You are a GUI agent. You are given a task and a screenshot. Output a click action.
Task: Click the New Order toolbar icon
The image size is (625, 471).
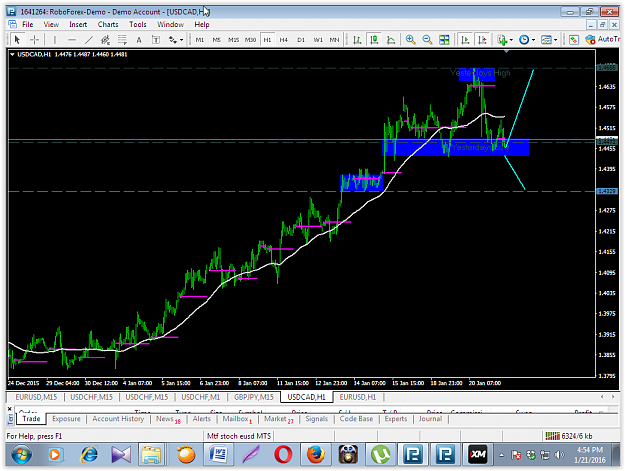(574, 39)
